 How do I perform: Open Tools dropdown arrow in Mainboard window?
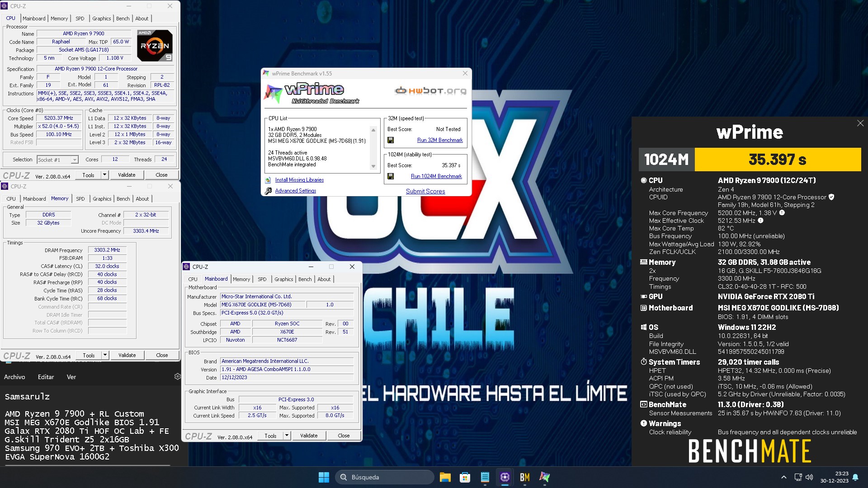tap(287, 436)
